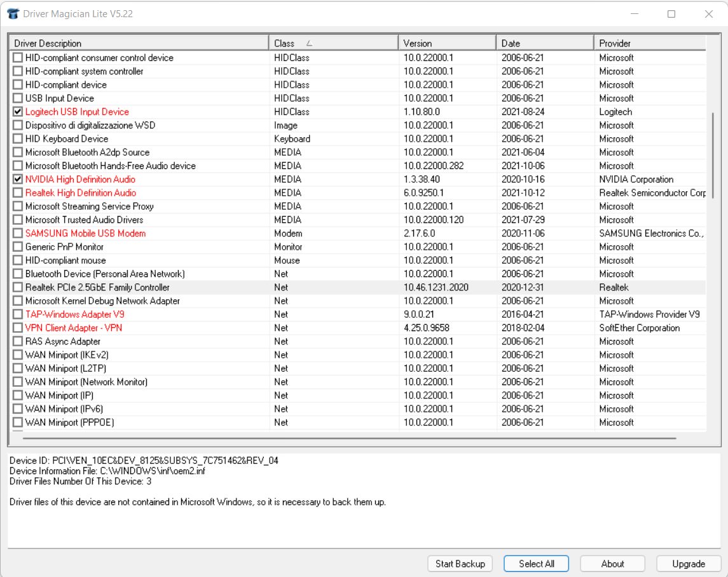Check Realtek High Definition Audio checkbox
The image size is (728, 577).
click(18, 193)
